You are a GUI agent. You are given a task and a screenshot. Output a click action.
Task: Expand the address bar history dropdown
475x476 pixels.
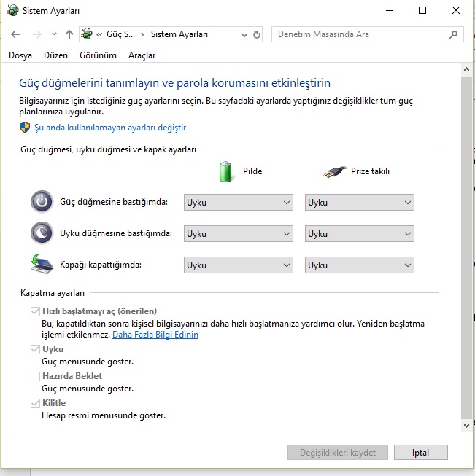[x=244, y=34]
